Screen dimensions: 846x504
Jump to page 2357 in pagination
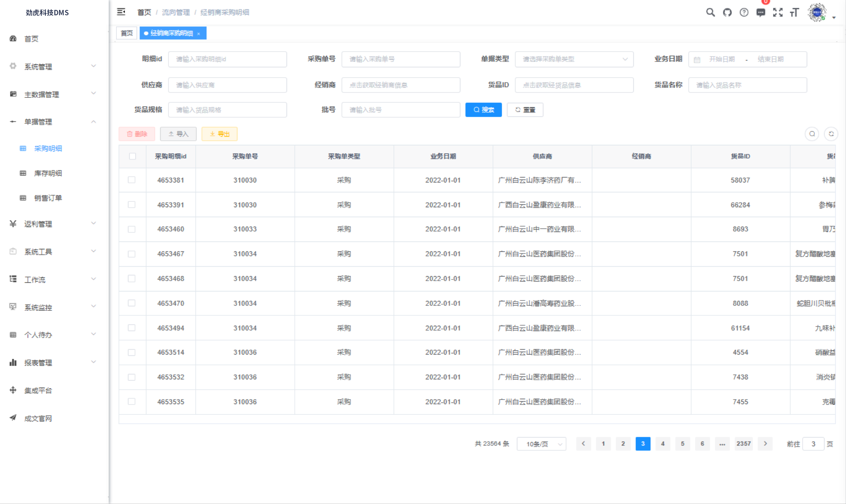(x=744, y=444)
